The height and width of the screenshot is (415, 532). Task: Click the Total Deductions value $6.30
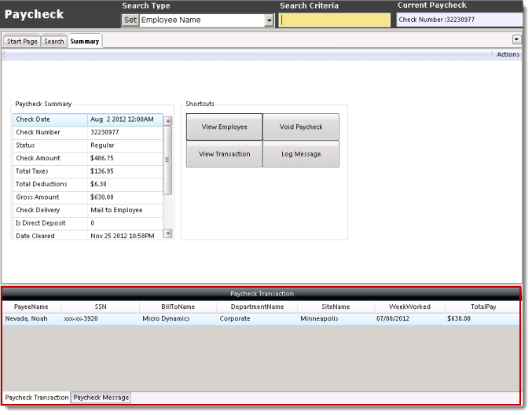click(x=98, y=184)
